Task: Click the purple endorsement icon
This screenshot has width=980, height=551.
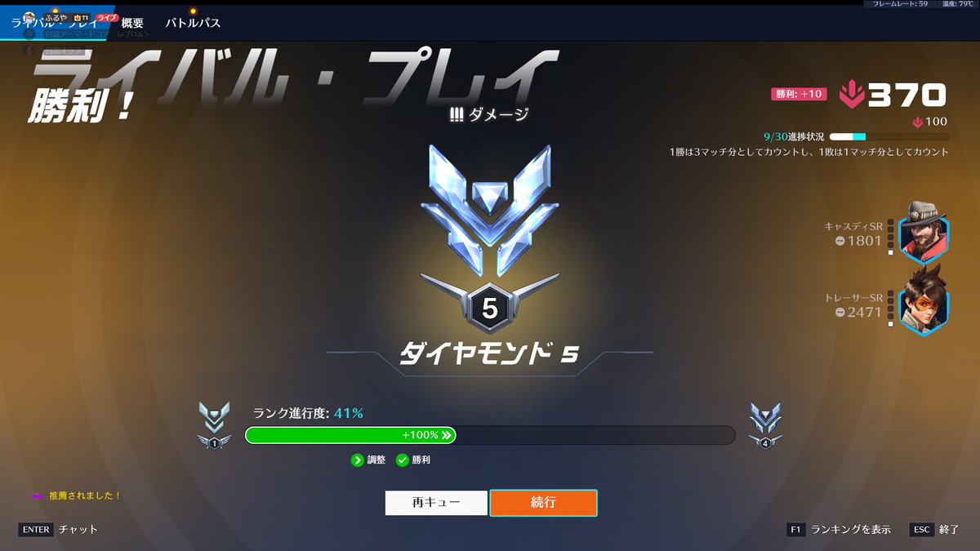Action: pyautogui.click(x=37, y=495)
